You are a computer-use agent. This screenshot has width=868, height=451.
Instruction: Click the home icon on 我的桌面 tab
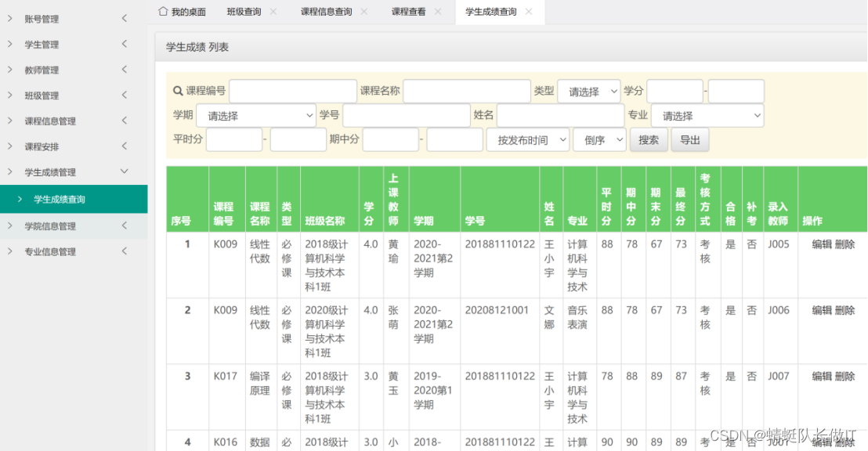(x=164, y=11)
